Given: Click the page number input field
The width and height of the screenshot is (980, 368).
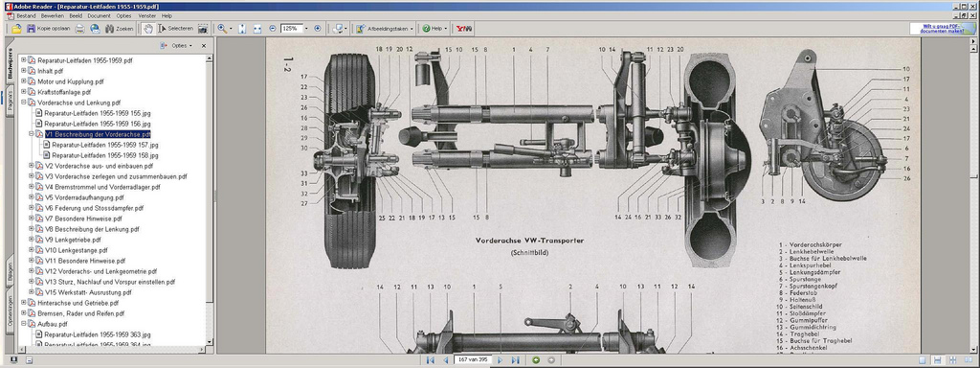Looking at the screenshot, I should point(474,360).
